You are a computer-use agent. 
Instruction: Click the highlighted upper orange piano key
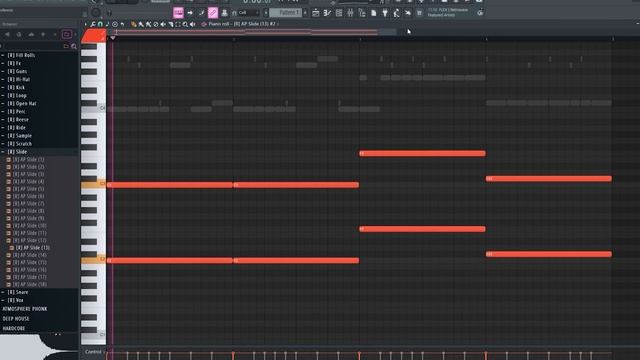click(93, 184)
